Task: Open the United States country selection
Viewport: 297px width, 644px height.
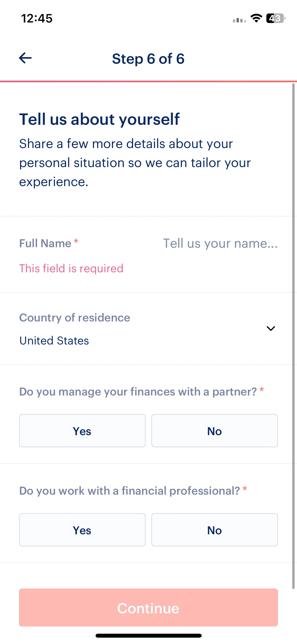Action: (54, 341)
